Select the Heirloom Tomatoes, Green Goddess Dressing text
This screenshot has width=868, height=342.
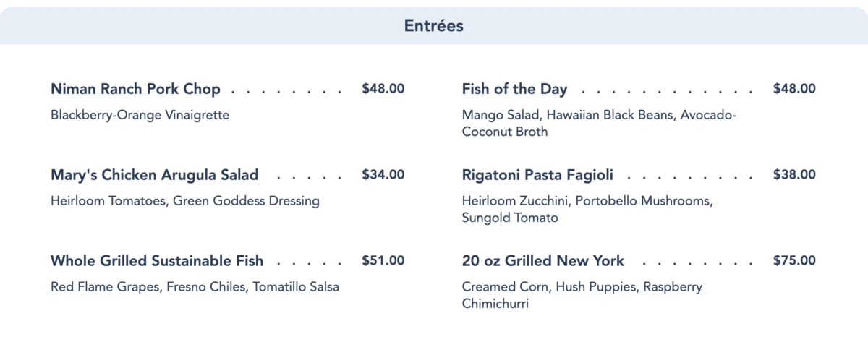(184, 200)
